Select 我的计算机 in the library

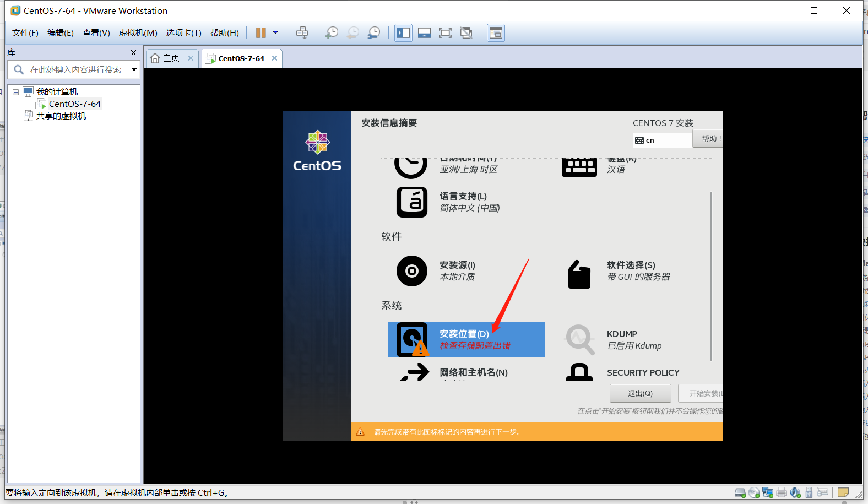(x=57, y=92)
